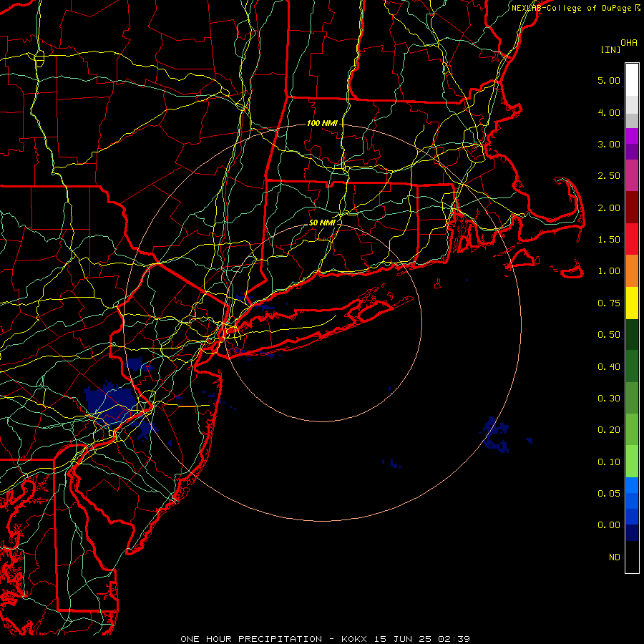This screenshot has height=644, width=644.
Task: Select the KOKX station identifier in the caption
Action: 354,639
